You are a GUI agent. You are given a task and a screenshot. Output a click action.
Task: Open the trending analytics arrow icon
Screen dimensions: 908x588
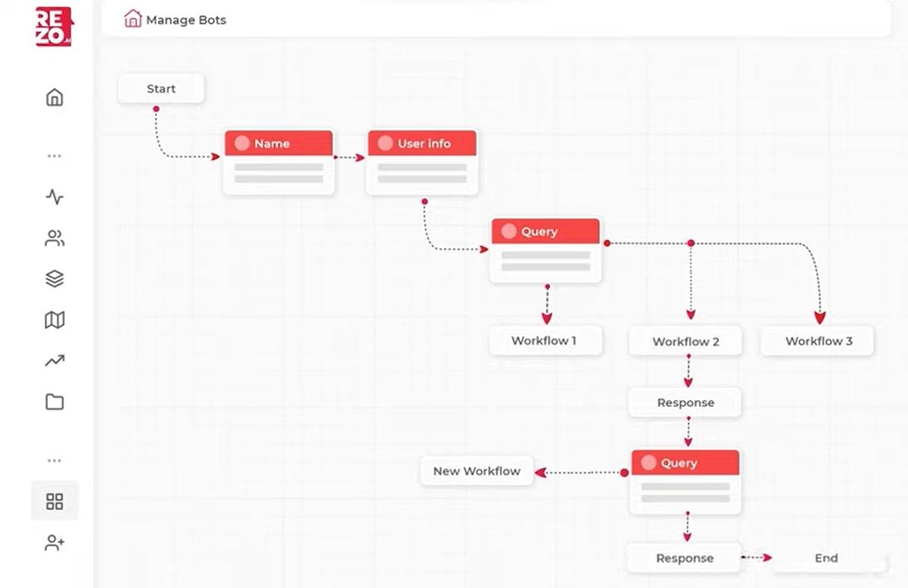click(54, 361)
